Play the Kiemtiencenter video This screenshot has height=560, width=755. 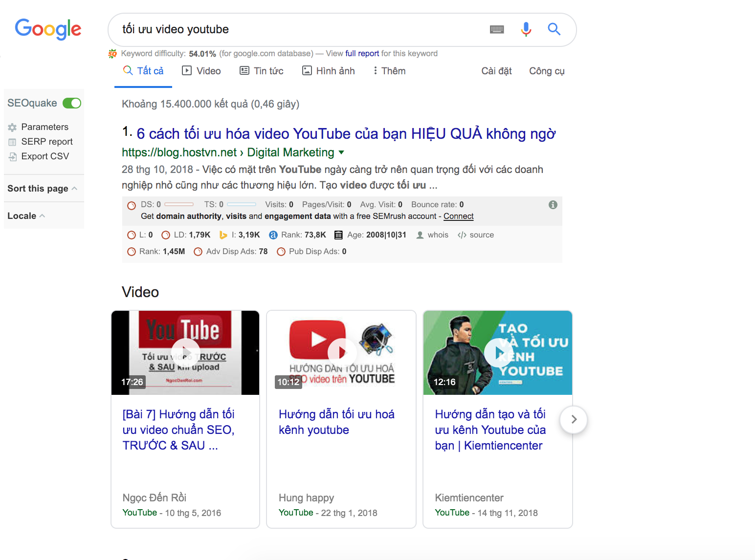(x=499, y=353)
